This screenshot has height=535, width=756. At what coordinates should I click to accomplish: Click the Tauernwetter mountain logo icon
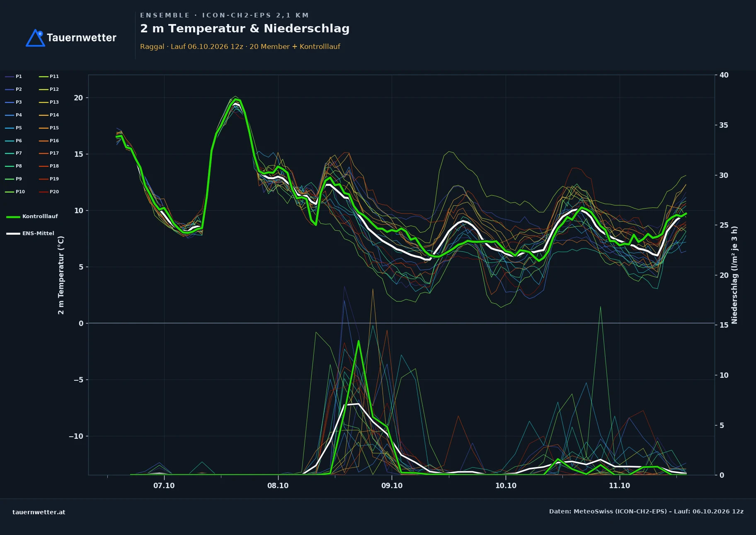pos(35,38)
